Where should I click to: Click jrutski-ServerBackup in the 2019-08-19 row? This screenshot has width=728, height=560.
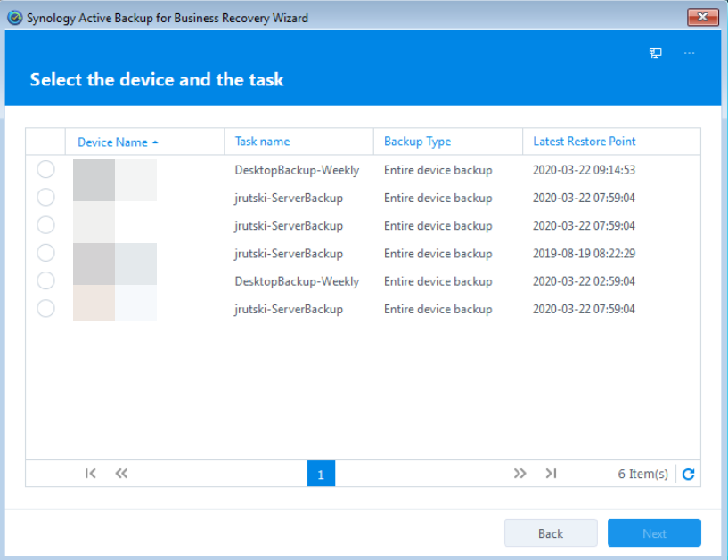point(289,254)
